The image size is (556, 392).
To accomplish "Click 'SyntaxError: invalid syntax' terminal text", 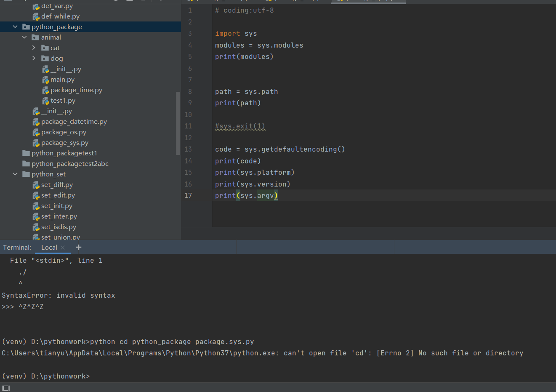I will tap(59, 295).
